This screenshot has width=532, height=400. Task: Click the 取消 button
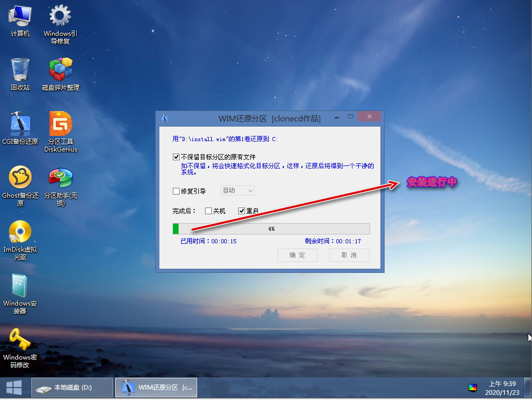click(349, 255)
